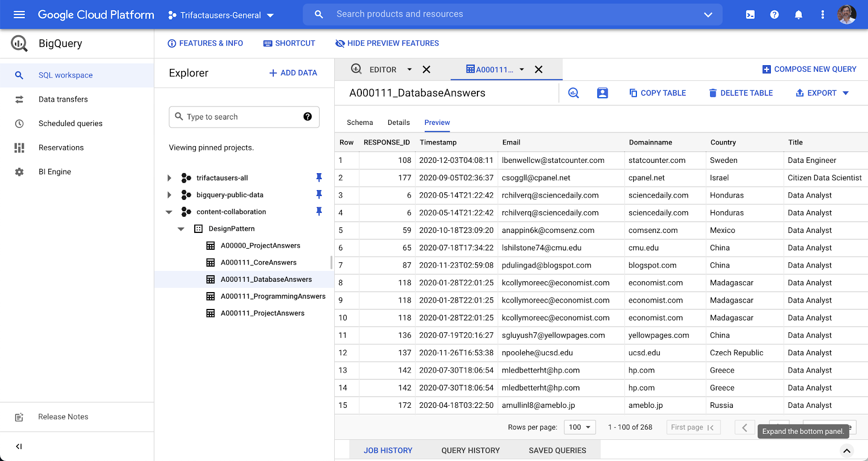Unpin the trifactausers-all project
This screenshot has height=461, width=868.
[x=319, y=178]
